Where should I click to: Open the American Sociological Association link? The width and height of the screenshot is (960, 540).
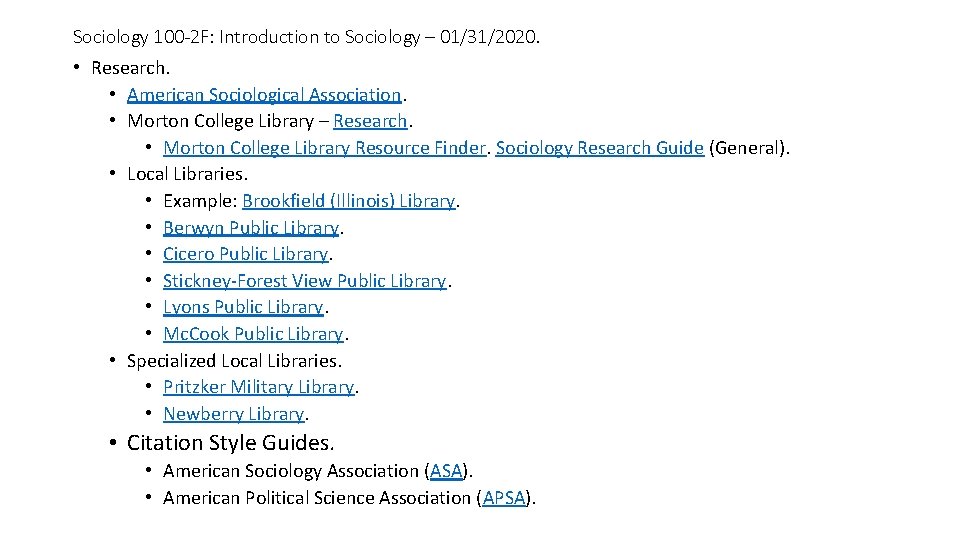point(264,95)
